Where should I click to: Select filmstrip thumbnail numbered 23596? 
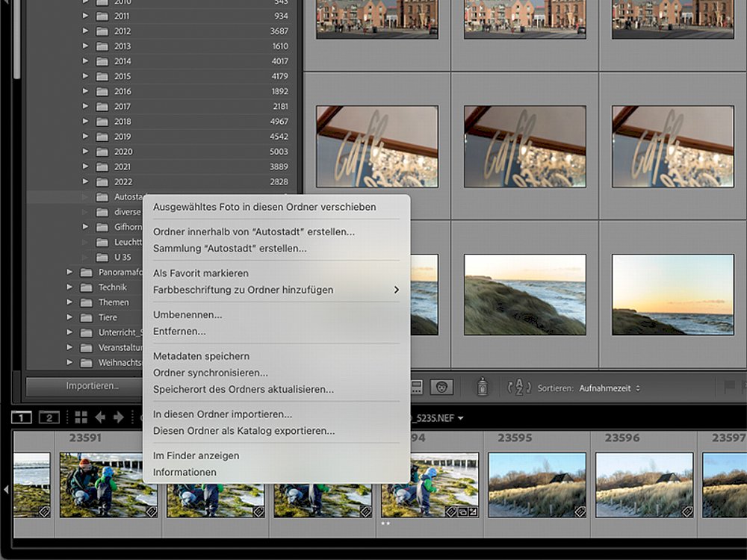click(644, 485)
